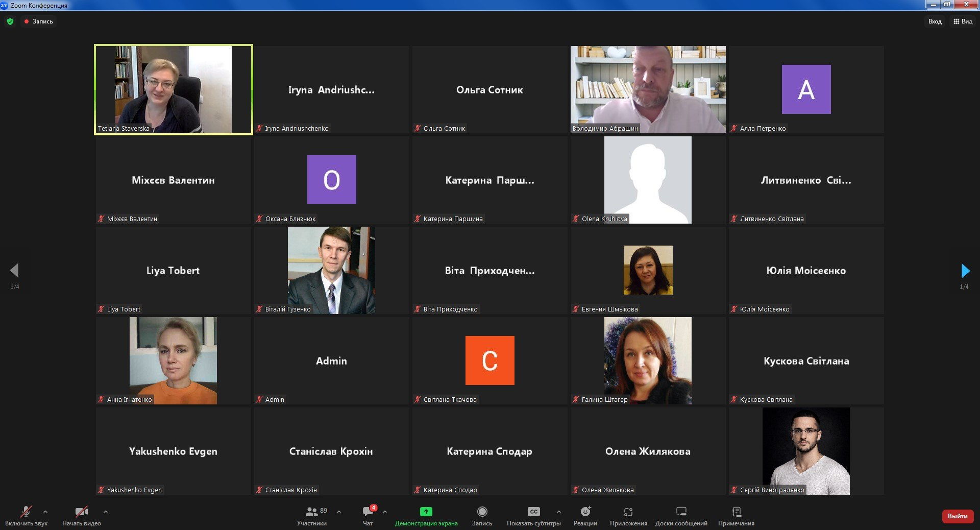Click the green encryption shield icon

[x=10, y=21]
